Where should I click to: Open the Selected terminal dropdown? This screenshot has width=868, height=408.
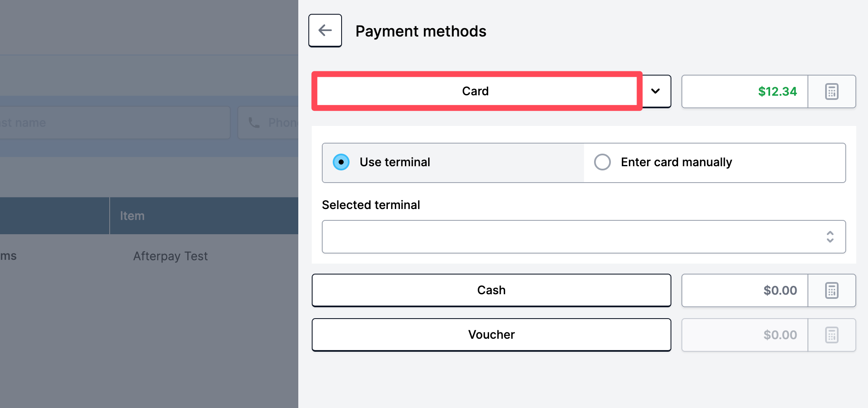584,237
